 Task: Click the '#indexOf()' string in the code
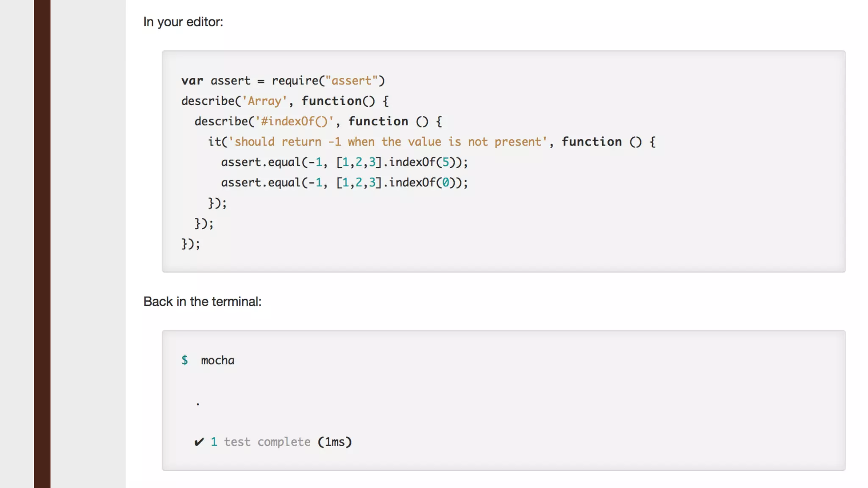295,122
